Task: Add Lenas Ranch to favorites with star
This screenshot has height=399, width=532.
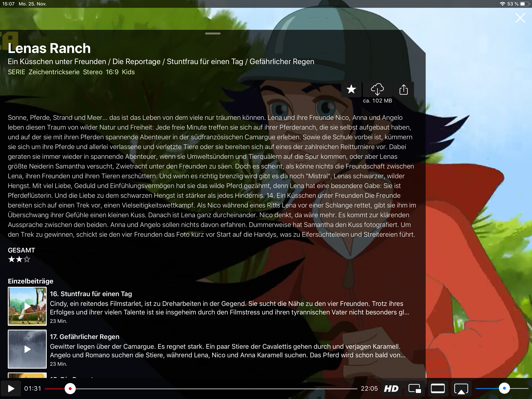Action: pos(351,89)
